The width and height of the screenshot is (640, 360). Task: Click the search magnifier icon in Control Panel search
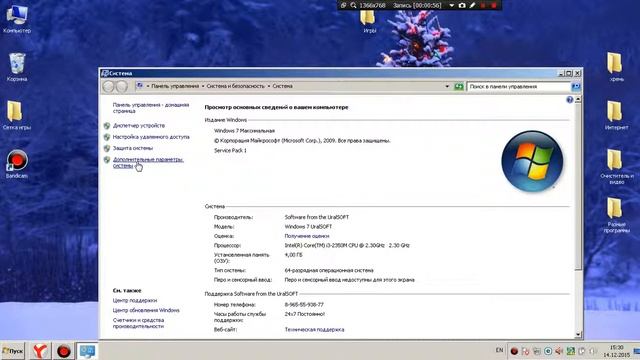click(x=576, y=87)
